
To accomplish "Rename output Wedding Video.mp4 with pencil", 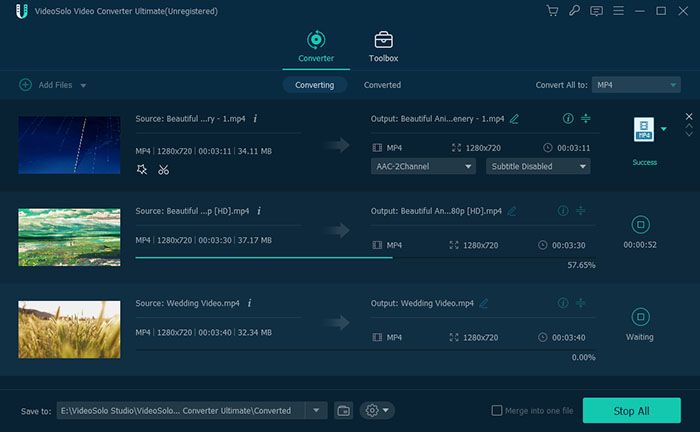I will click(x=483, y=303).
